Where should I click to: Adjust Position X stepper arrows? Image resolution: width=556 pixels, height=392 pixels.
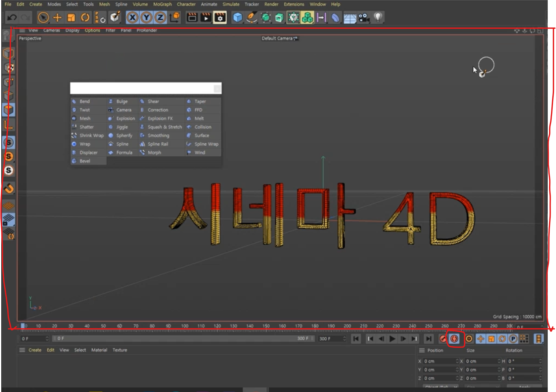[x=457, y=361]
